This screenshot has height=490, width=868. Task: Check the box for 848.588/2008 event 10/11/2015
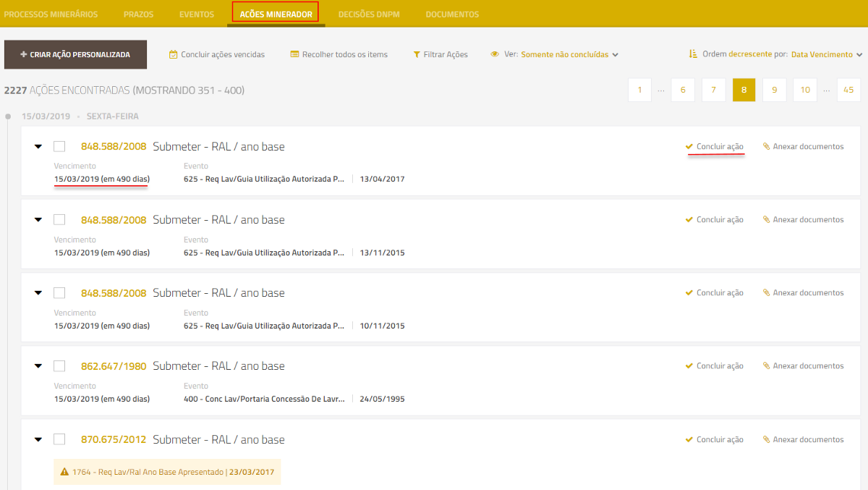(x=59, y=292)
